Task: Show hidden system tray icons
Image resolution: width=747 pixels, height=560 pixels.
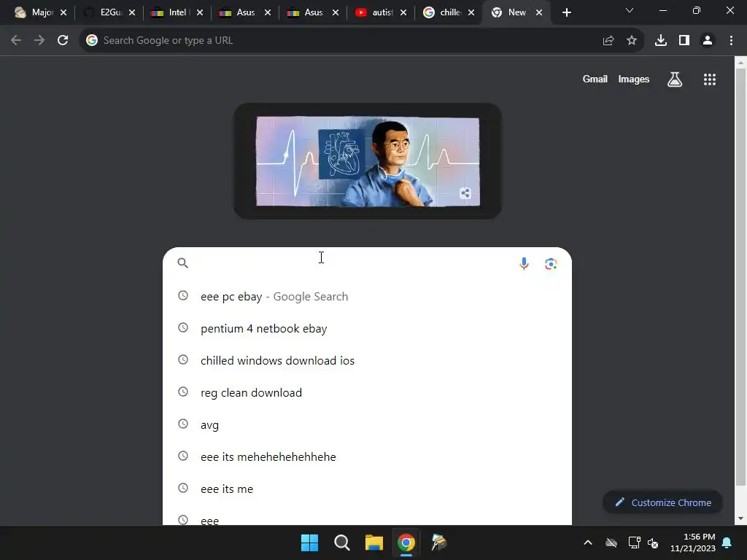Action: (x=588, y=542)
